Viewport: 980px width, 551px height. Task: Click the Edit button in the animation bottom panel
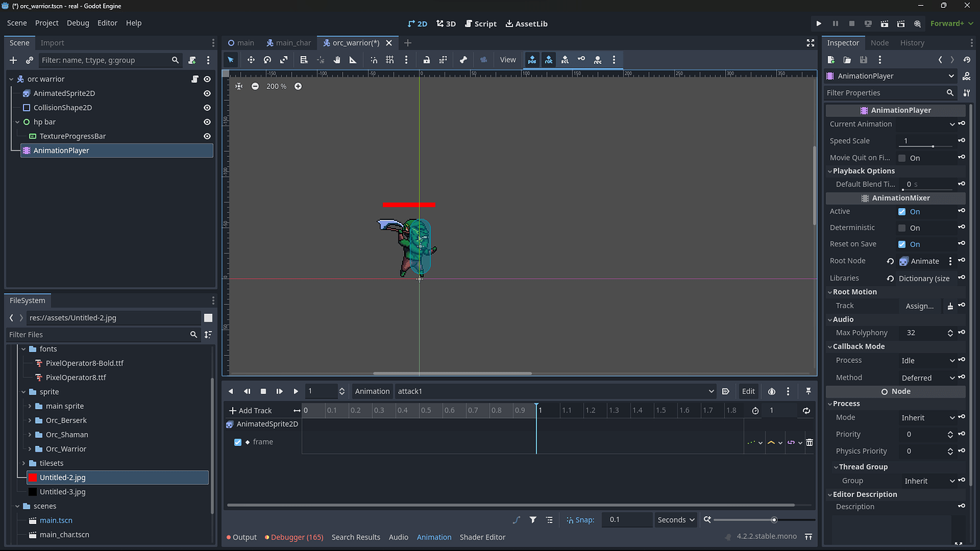pyautogui.click(x=748, y=391)
